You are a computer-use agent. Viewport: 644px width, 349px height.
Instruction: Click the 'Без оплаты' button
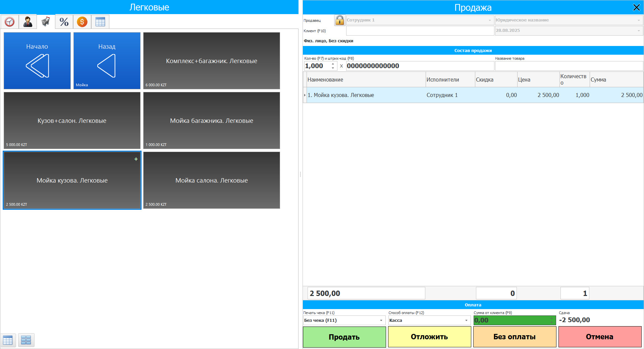(515, 337)
